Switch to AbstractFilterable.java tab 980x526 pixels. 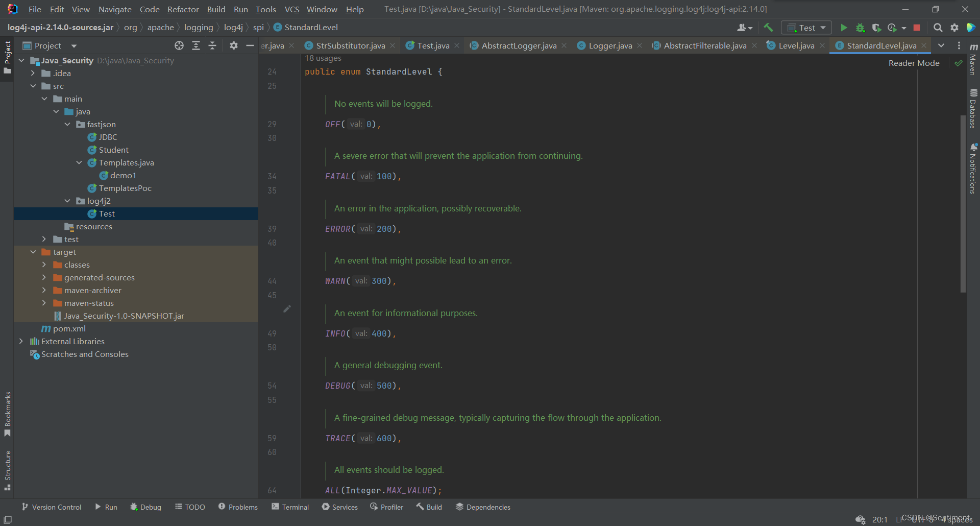point(705,45)
